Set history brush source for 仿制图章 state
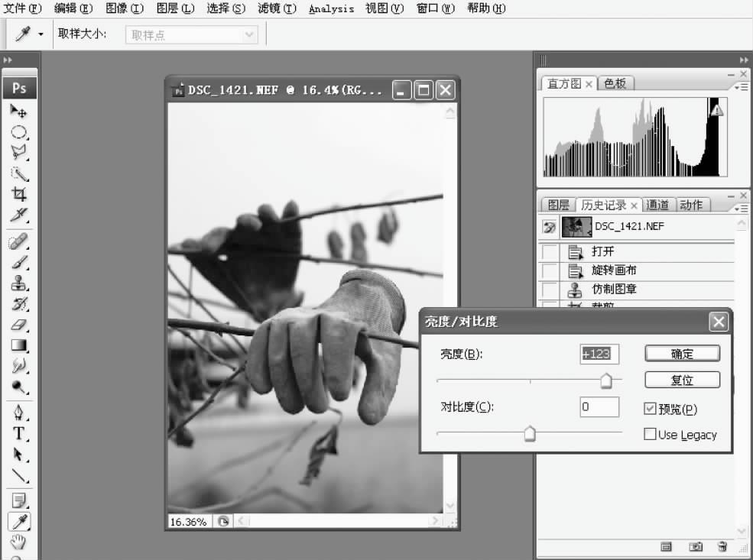This screenshot has width=753, height=560. coord(550,290)
